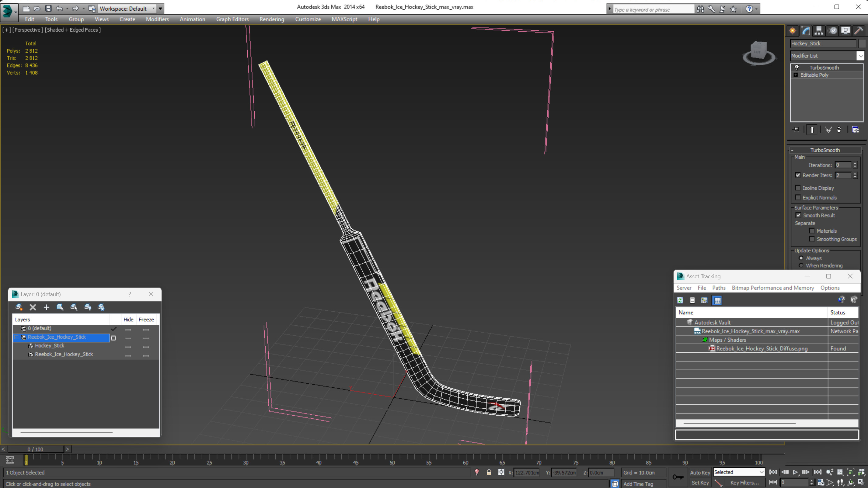The height and width of the screenshot is (488, 868).
Task: Open the Selected key filter dropdown
Action: pyautogui.click(x=761, y=472)
